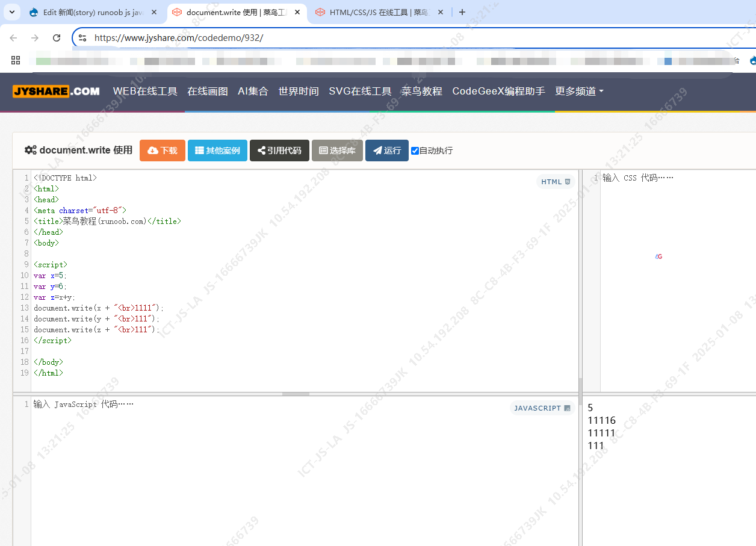The image size is (756, 546).
Task: Open the 选择库 library picker
Action: (337, 150)
